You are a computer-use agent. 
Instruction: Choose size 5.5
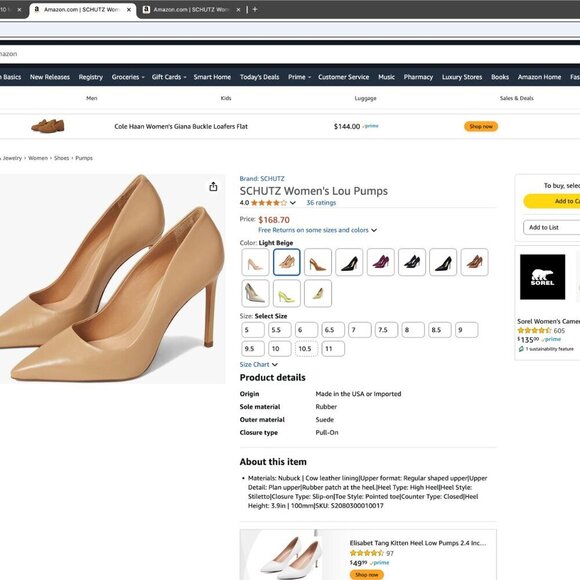point(280,330)
